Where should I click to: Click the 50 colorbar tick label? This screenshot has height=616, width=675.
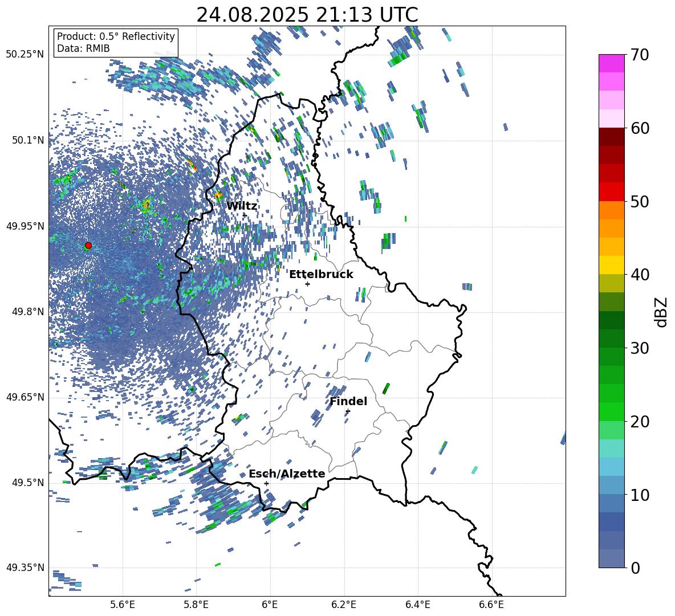click(640, 202)
